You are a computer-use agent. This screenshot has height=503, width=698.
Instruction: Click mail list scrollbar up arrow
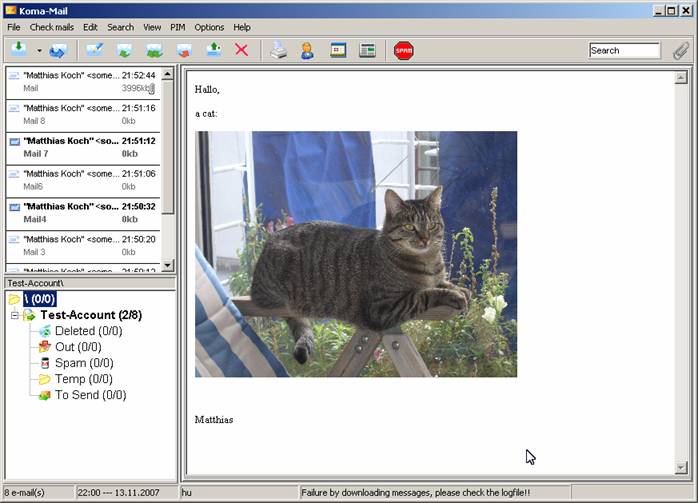pyautogui.click(x=167, y=73)
